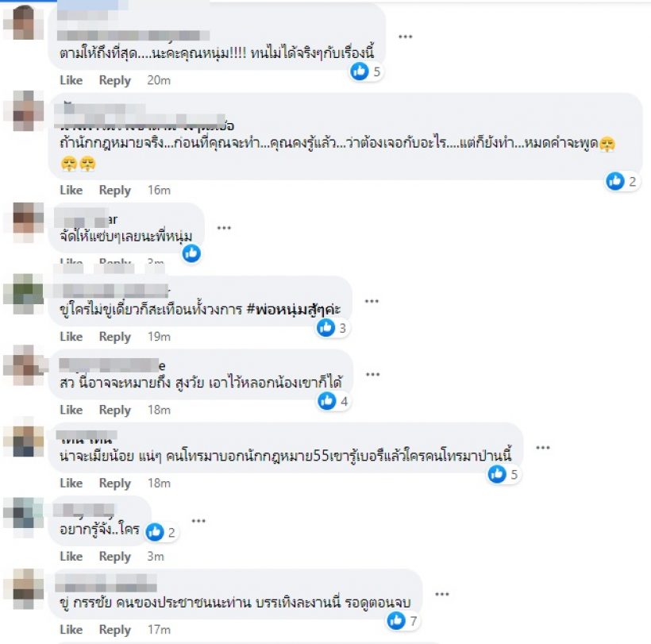Reply to the comment posted 16m ago
Screen dimensions: 651x644
pos(114,190)
